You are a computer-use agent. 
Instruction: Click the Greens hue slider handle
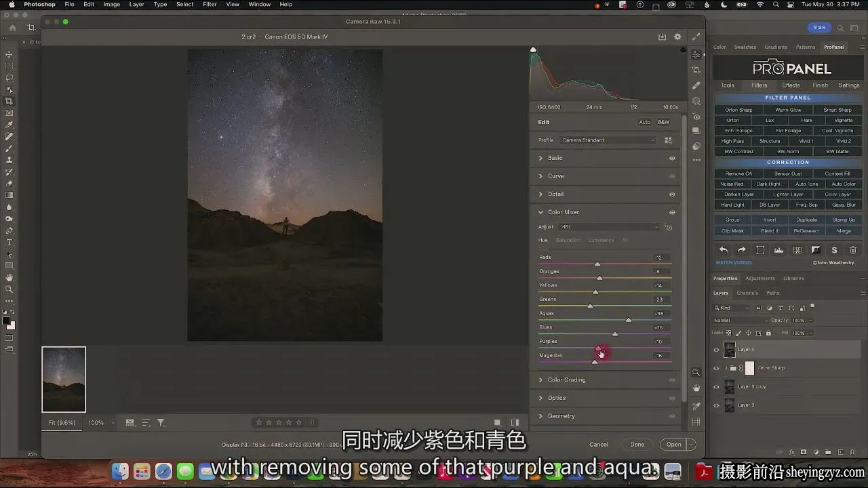point(590,306)
